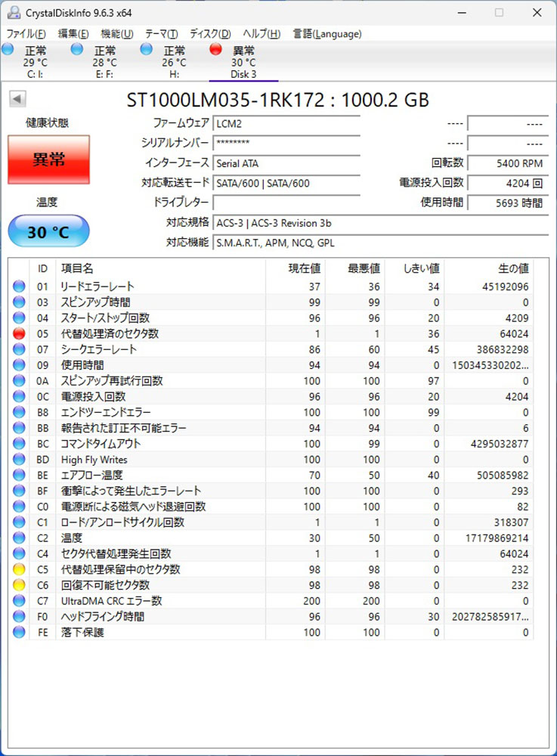Click the 生の値 column header
The width and height of the screenshot is (557, 756).
488,268
